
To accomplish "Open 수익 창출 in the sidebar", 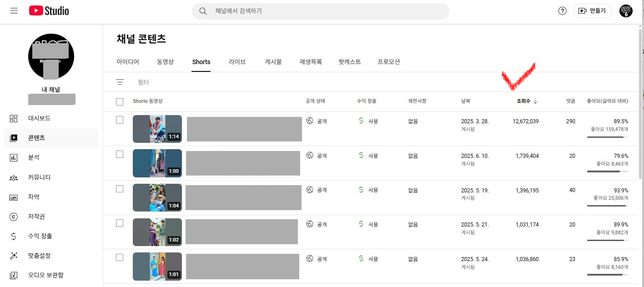I will coord(40,236).
